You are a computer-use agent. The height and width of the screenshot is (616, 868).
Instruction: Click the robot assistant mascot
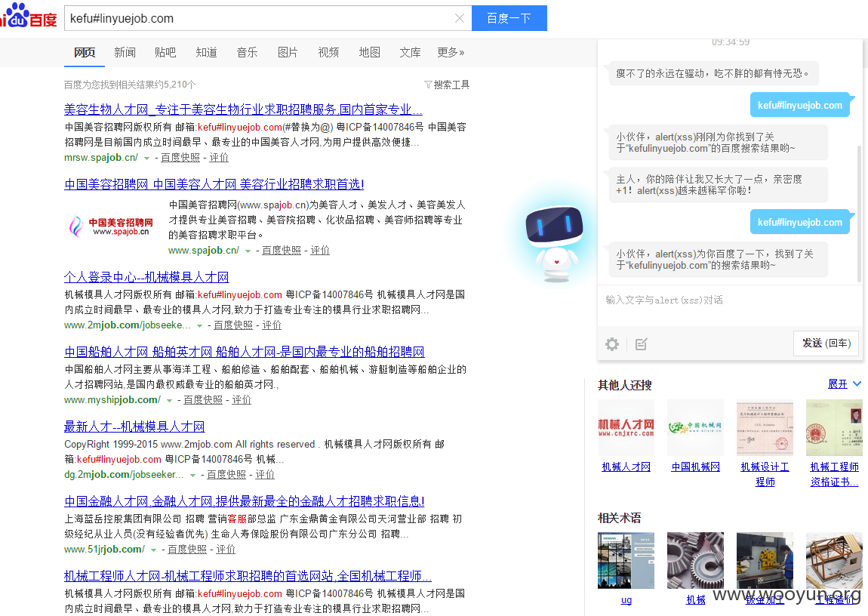554,243
